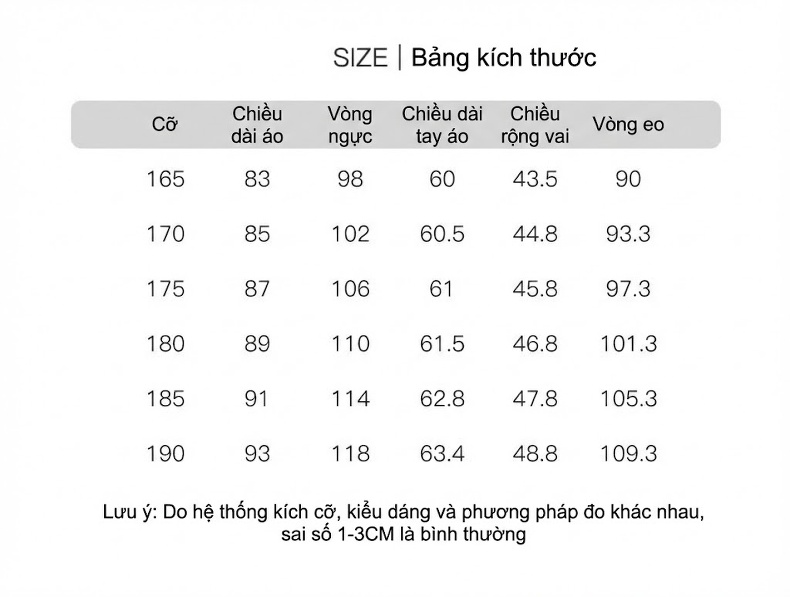Select the 'Chiều dài áo' column header
Image resolution: width=790 pixels, height=597 pixels.
pos(257,125)
